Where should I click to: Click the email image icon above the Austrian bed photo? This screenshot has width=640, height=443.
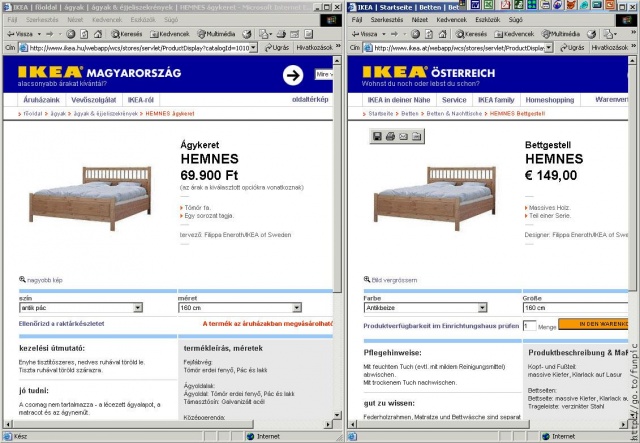coord(403,136)
